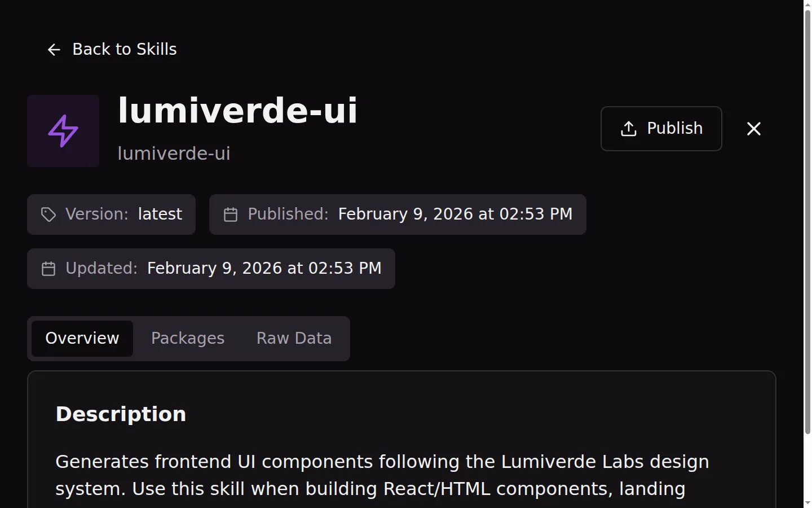Click the Version badge
Viewport: 812px width, 508px height.
click(111, 214)
